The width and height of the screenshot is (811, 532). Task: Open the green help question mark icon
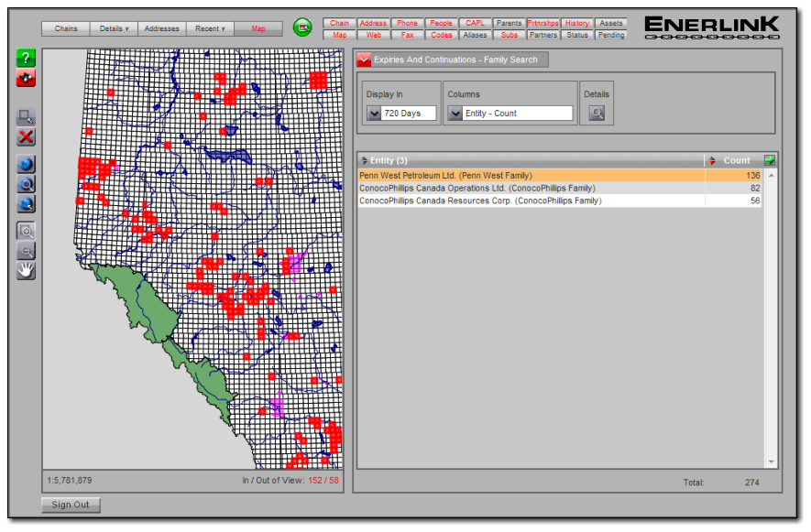tap(26, 58)
